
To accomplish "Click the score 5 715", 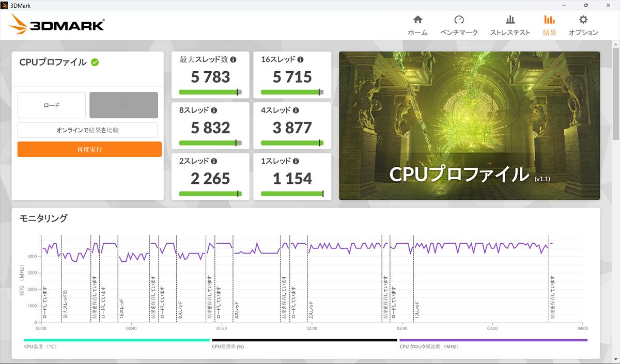I will tap(292, 77).
